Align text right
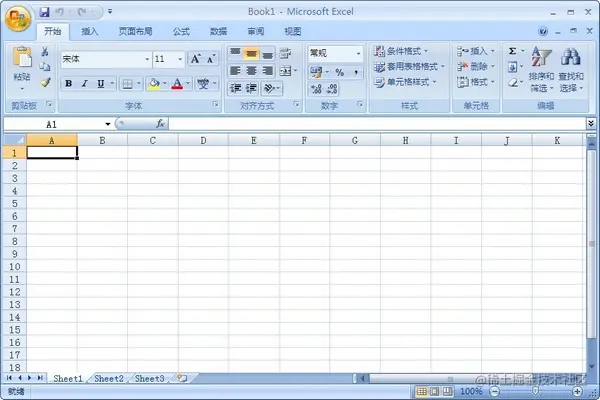600x400 pixels. (267, 71)
